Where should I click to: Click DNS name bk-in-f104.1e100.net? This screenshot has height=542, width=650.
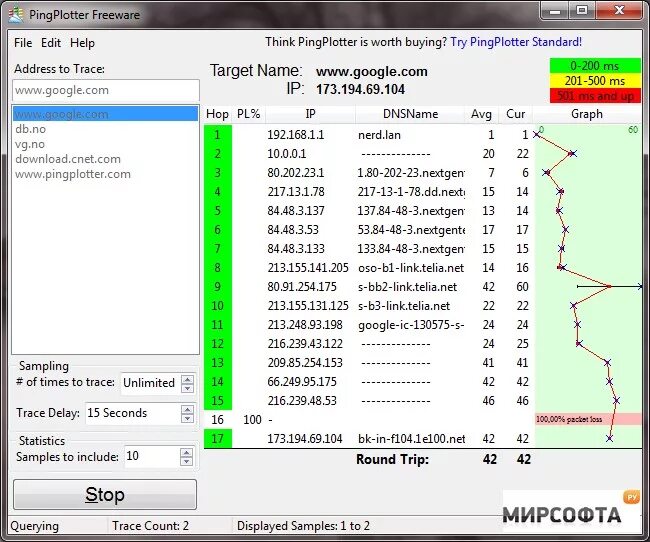tap(411, 439)
